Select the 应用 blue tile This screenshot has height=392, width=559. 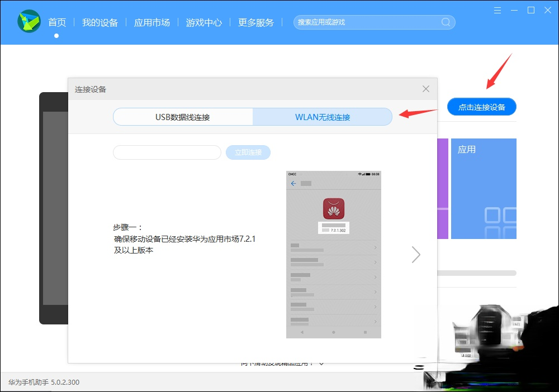tap(484, 188)
